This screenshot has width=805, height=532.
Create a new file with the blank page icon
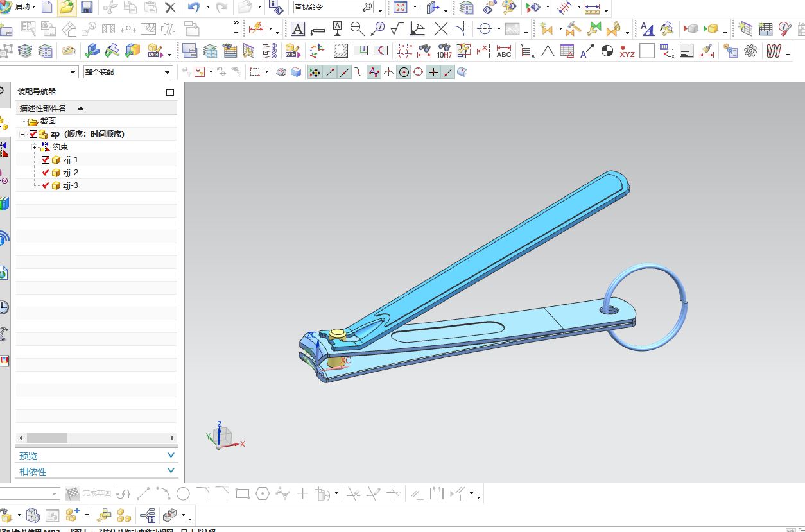coord(46,8)
